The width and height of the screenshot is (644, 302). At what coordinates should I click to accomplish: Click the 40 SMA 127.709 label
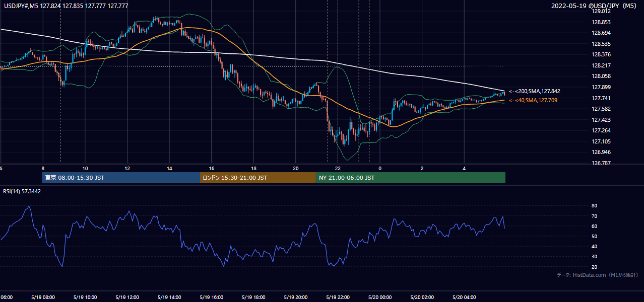coord(533,101)
